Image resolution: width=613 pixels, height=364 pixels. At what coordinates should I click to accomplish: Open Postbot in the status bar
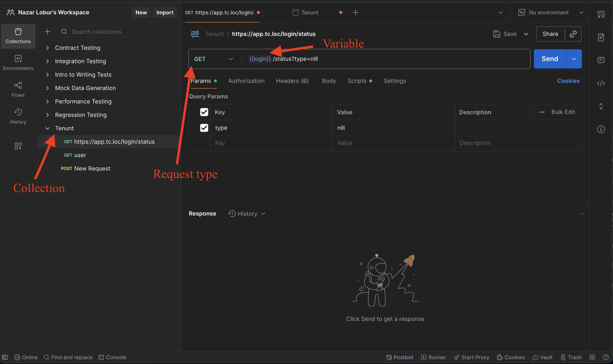click(400, 357)
